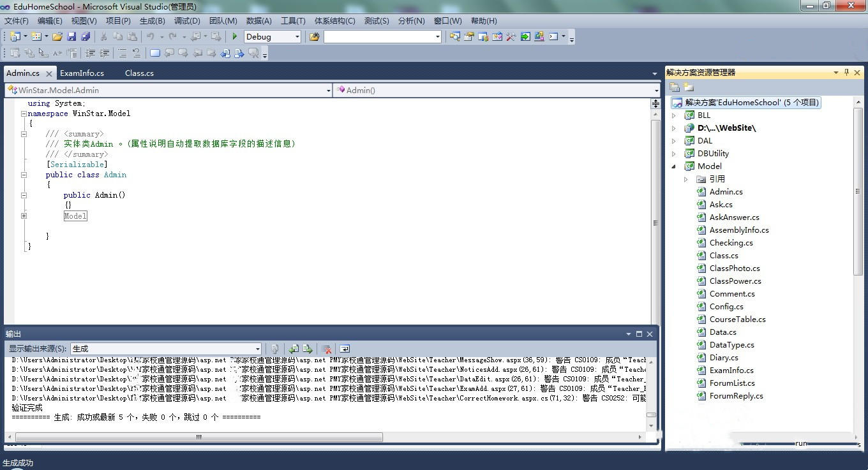868x470 pixels.
Task: Click the Undo arrow icon
Action: pos(151,37)
